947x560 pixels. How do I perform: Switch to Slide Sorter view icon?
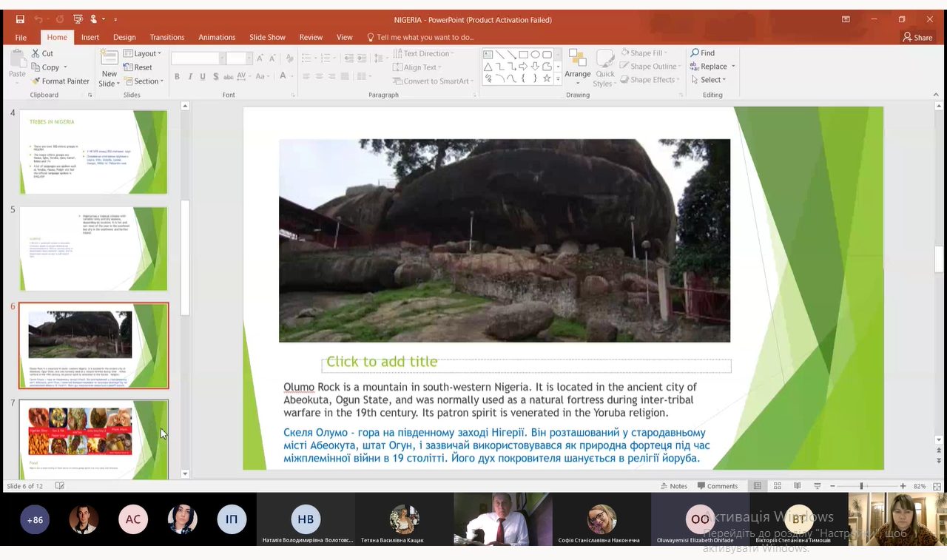pos(778,486)
